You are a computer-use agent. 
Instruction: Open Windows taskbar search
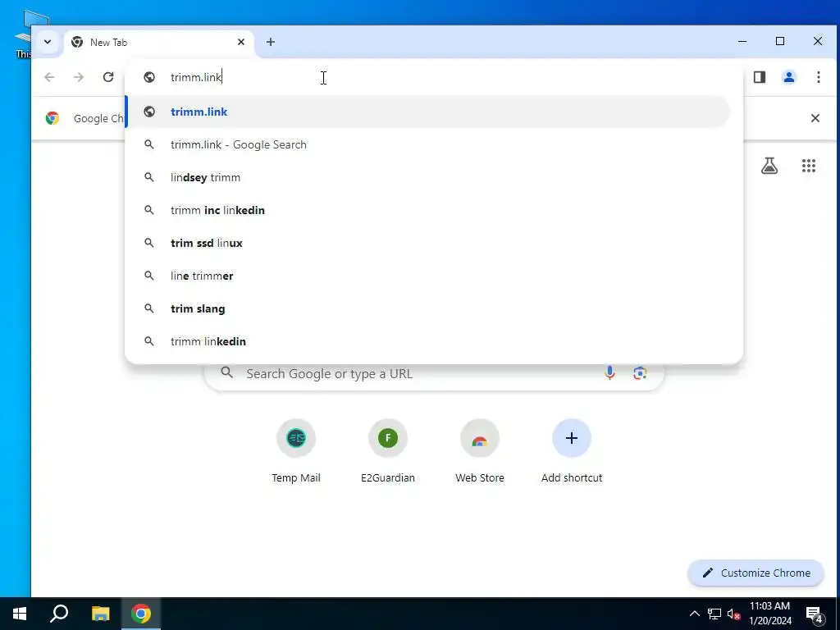pyautogui.click(x=59, y=614)
